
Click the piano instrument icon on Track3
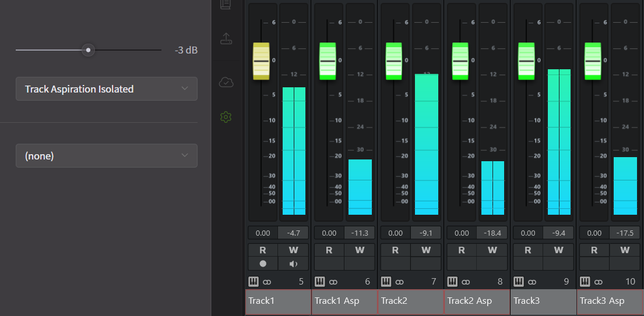[x=519, y=282]
